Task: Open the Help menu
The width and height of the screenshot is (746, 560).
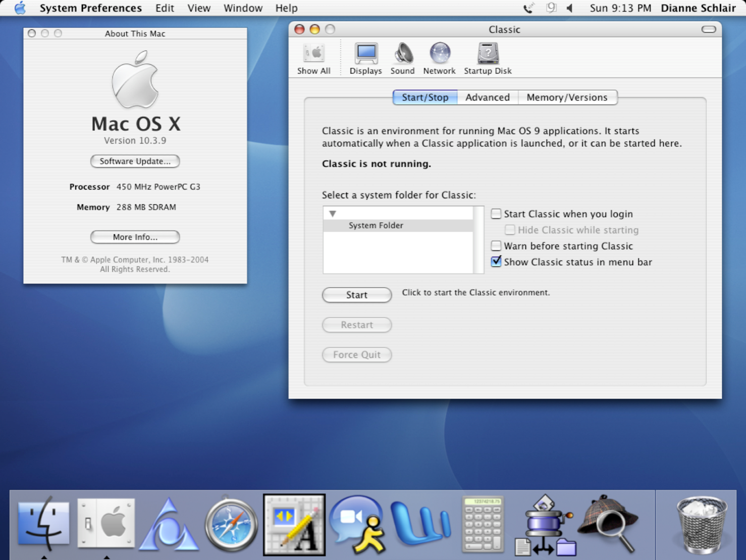Action: [x=286, y=8]
